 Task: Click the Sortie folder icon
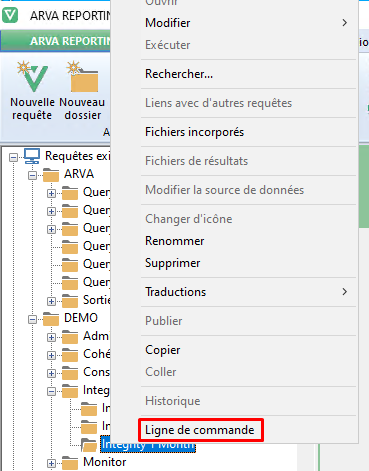point(70,301)
